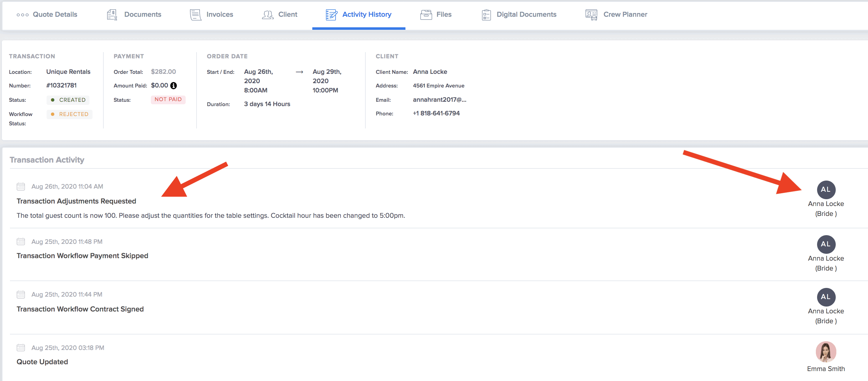
Task: Click timestamp Aug 25th, 2020 11:48 PM
Action: coord(67,241)
